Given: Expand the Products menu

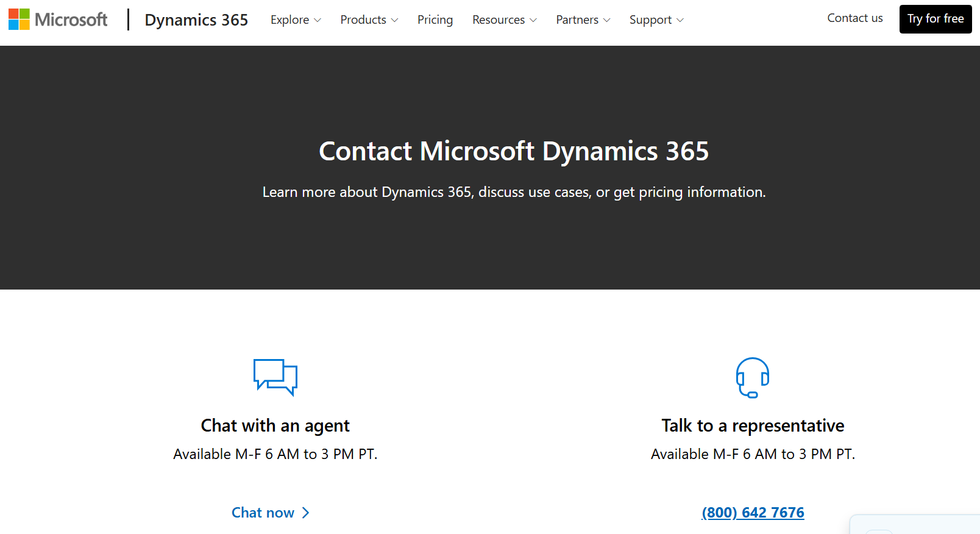Looking at the screenshot, I should click(x=369, y=20).
